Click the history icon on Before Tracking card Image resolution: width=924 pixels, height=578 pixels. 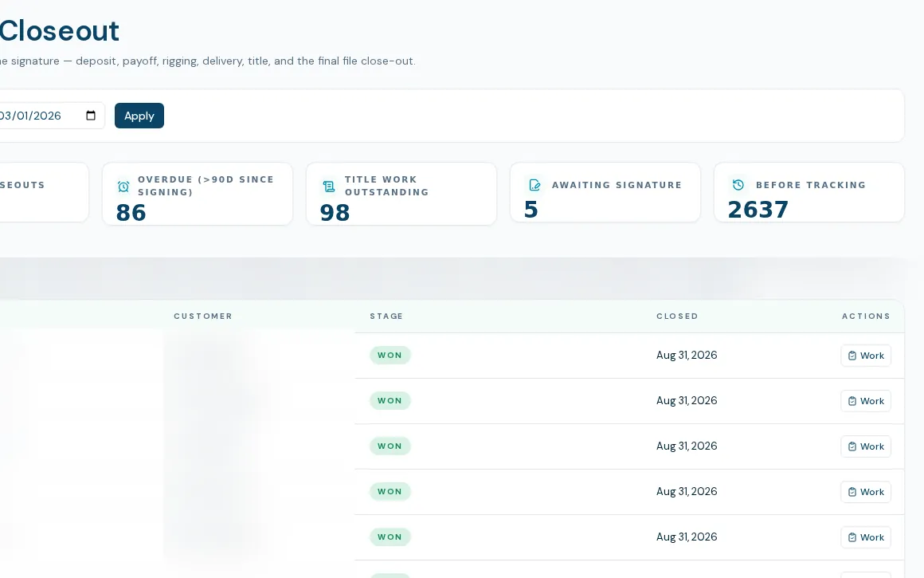(x=738, y=185)
